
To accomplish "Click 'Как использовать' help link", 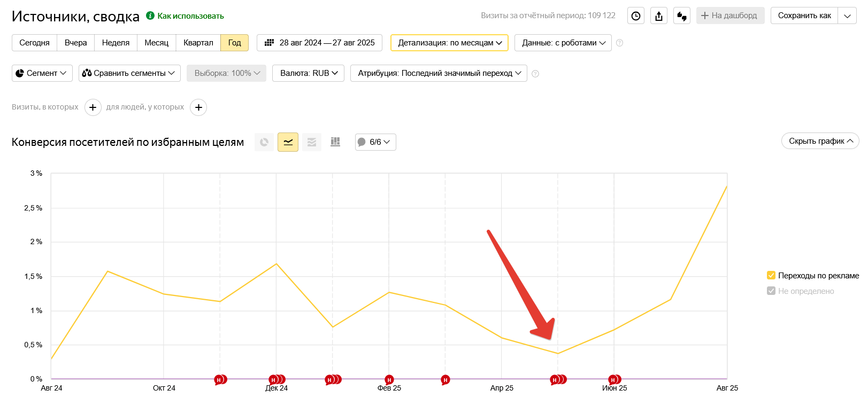I will 190,16.
